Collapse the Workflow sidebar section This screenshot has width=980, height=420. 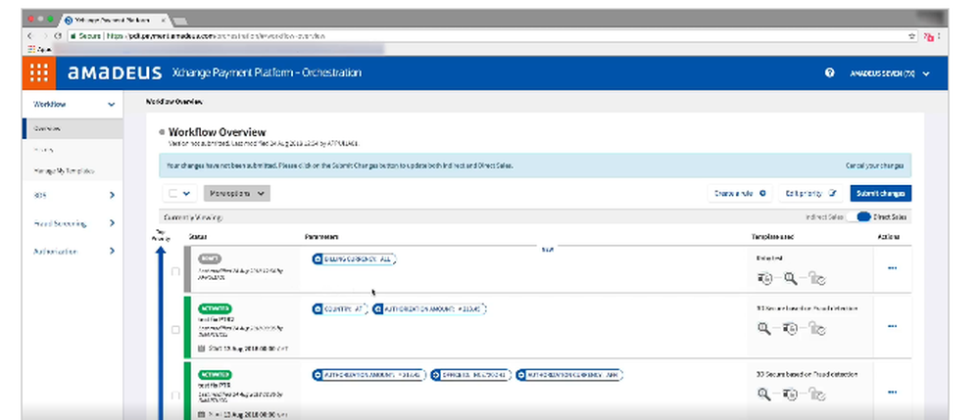point(112,105)
